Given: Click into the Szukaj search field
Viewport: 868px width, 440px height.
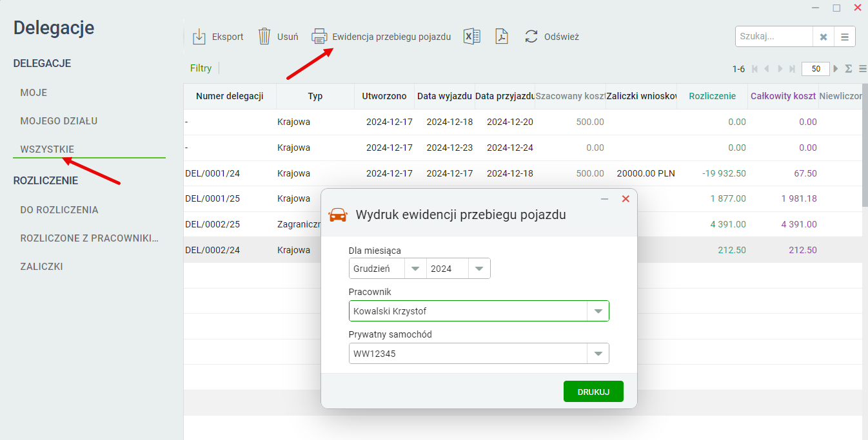Looking at the screenshot, I should point(774,37).
